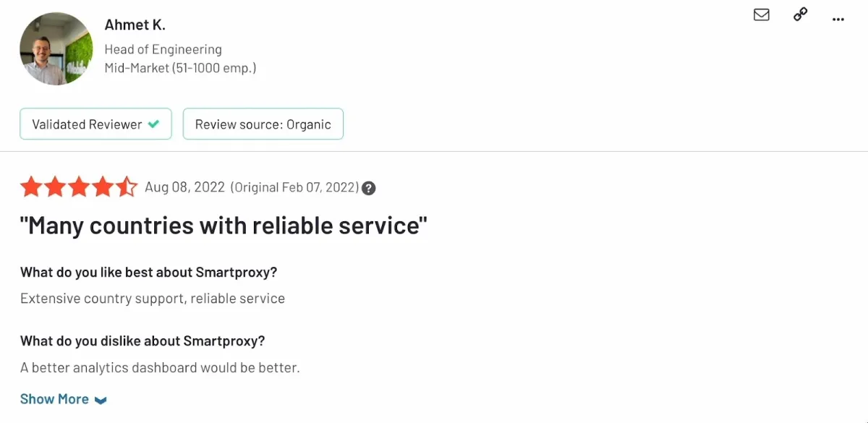868x423 pixels.
Task: Click the green Validated Reviewer checkmark
Action: pos(153,124)
